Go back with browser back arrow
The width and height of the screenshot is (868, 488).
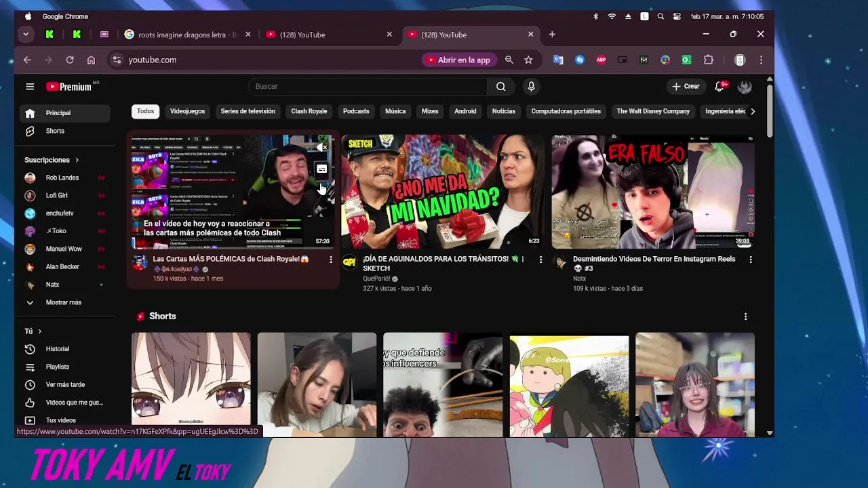(x=27, y=60)
